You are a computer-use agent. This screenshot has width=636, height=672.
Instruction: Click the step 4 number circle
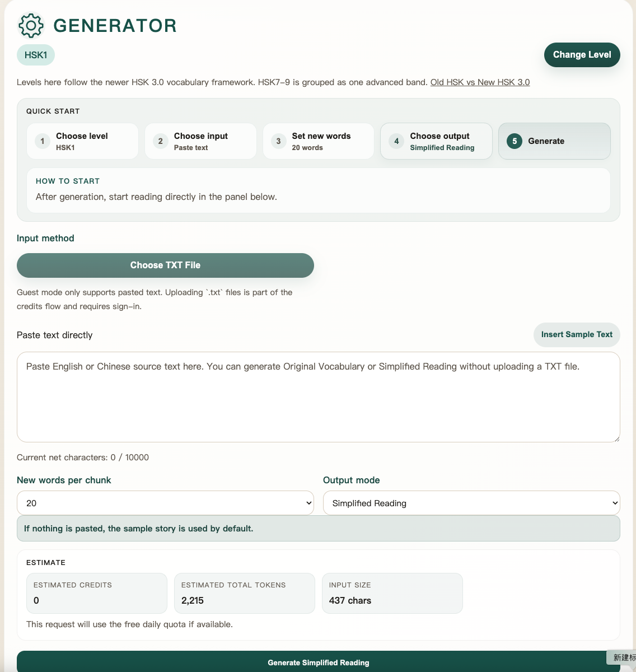(x=396, y=141)
